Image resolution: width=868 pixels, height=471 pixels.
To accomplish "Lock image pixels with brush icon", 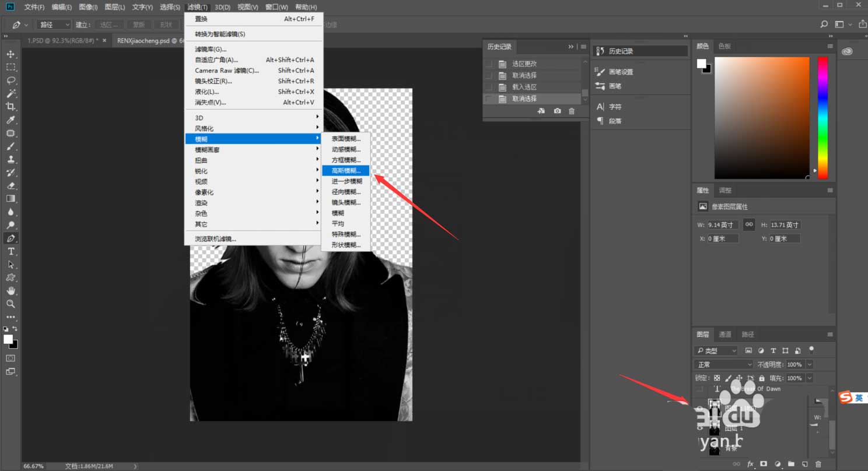I will point(728,378).
